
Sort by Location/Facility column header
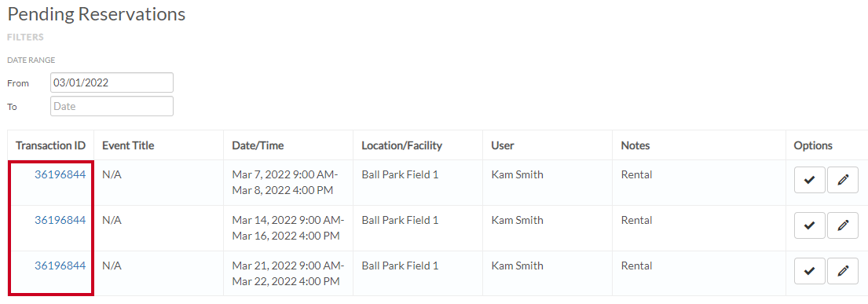click(402, 145)
